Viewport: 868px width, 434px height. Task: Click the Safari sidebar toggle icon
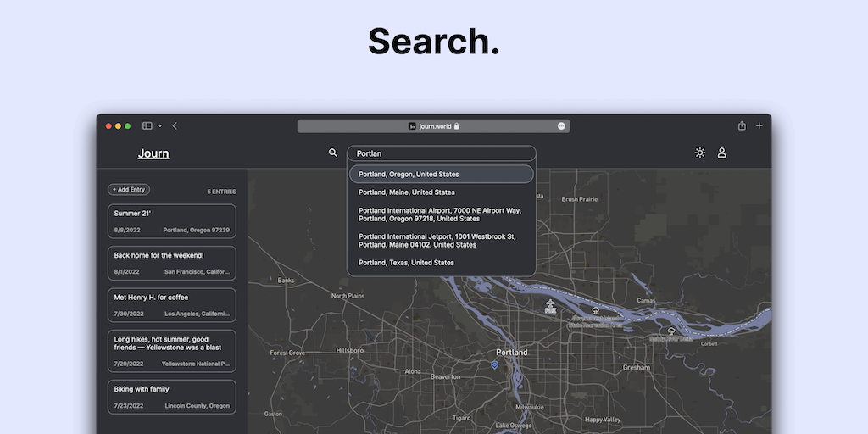click(x=147, y=126)
